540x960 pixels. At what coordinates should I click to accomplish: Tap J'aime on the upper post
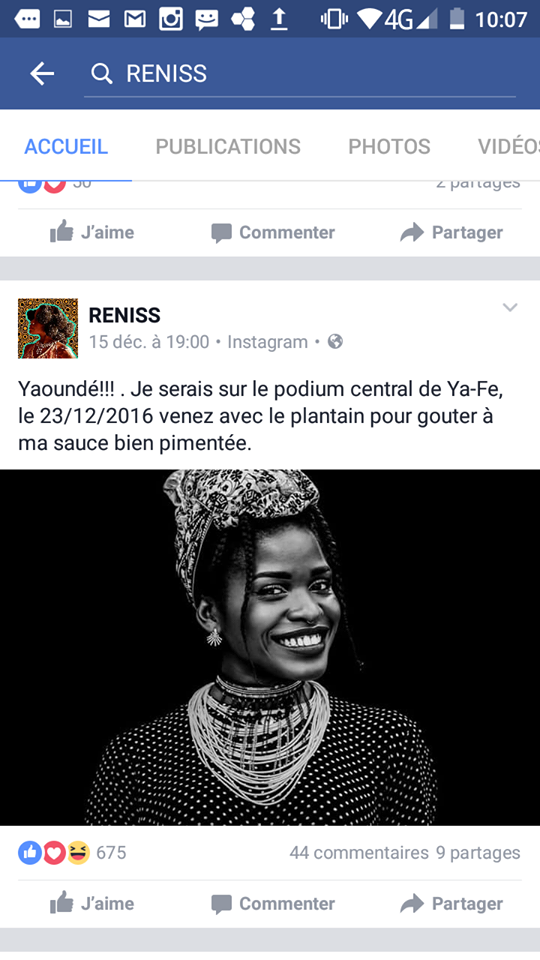[x=92, y=232]
